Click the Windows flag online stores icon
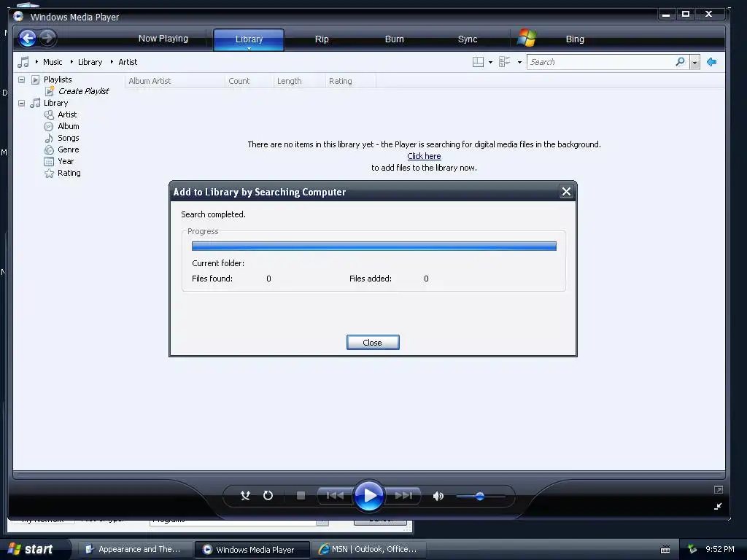This screenshot has width=747, height=560. 527,38
